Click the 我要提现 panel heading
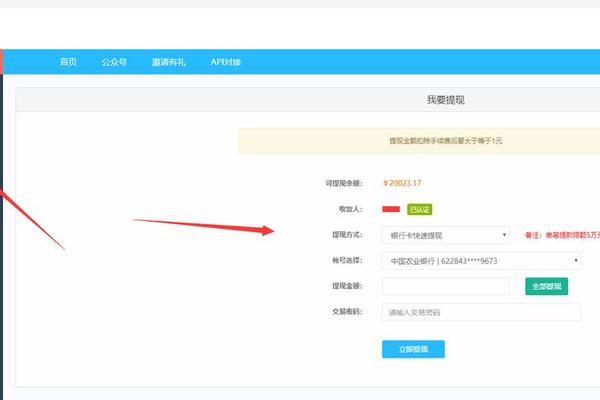Image resolution: width=600 pixels, height=400 pixels. coord(446,100)
